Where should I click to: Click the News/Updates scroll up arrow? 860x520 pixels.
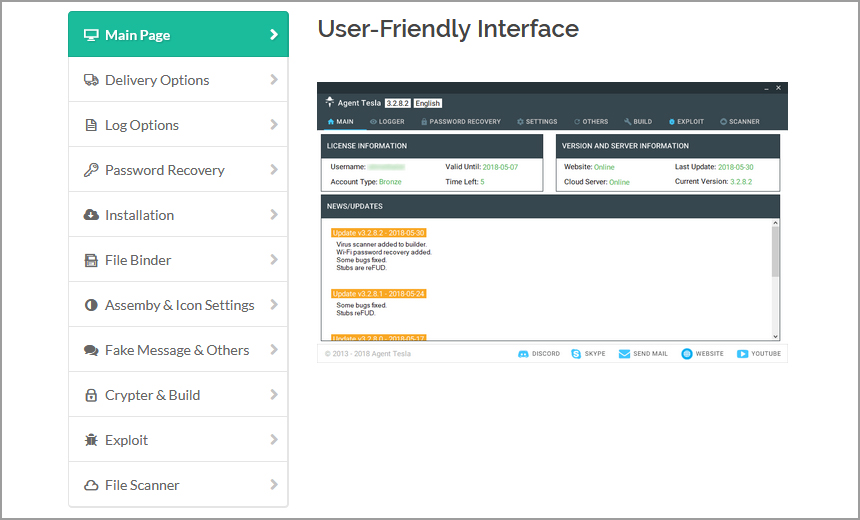point(775,223)
